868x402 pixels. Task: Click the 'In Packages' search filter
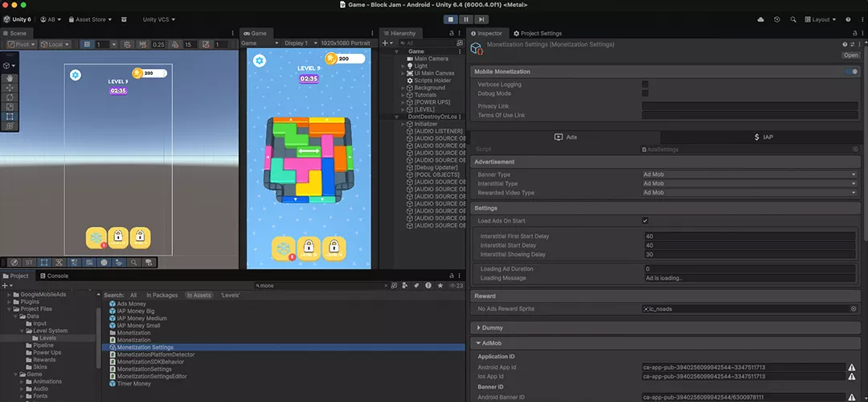coord(162,295)
